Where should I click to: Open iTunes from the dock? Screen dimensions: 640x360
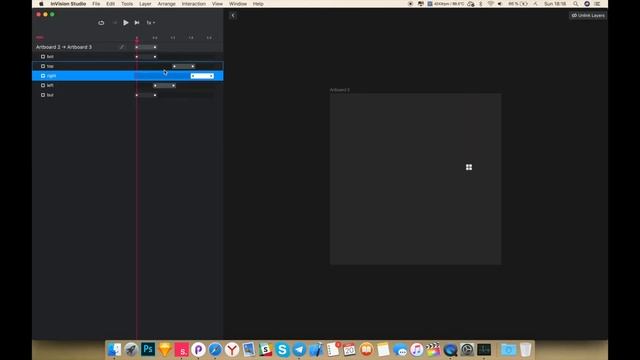pyautogui.click(x=416, y=349)
